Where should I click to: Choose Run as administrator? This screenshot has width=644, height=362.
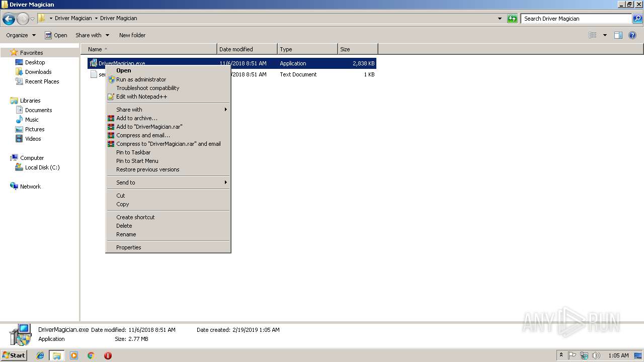click(x=168, y=79)
